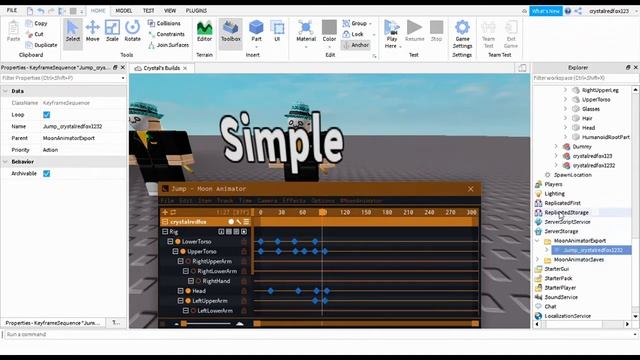The width and height of the screenshot is (640, 360).
Task: Click the Stop test button
Action: point(436,32)
